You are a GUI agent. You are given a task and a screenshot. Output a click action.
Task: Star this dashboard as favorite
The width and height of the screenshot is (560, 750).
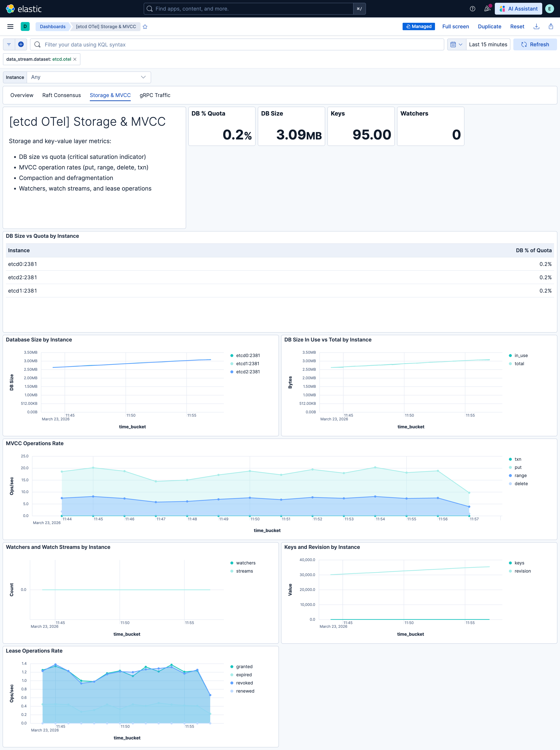tap(145, 26)
